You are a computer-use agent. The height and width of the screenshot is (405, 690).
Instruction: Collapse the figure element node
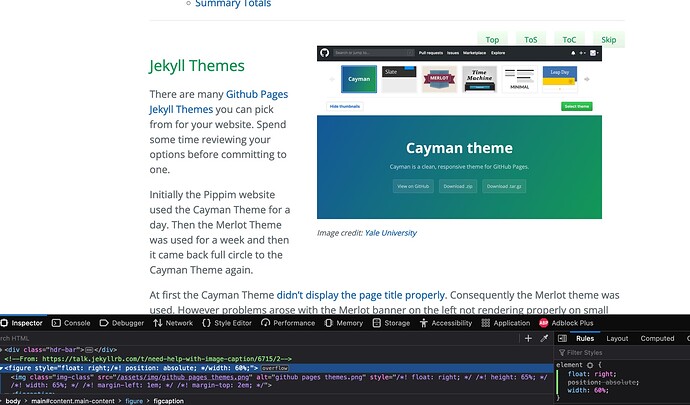coord(2,368)
